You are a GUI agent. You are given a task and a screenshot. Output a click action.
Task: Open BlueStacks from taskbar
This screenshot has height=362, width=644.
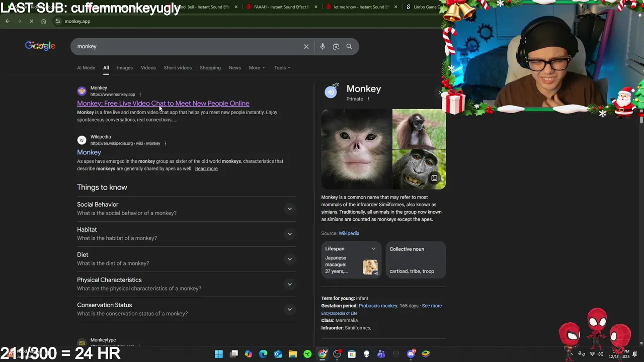(x=426, y=354)
